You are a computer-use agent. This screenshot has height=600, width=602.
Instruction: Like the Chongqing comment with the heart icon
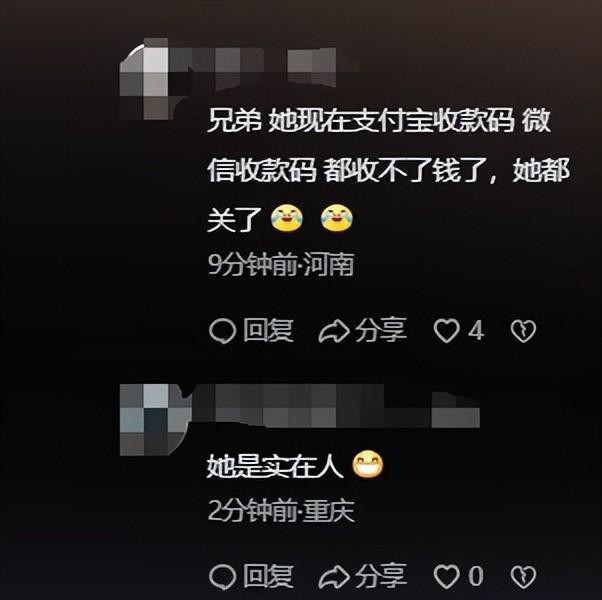tap(447, 576)
